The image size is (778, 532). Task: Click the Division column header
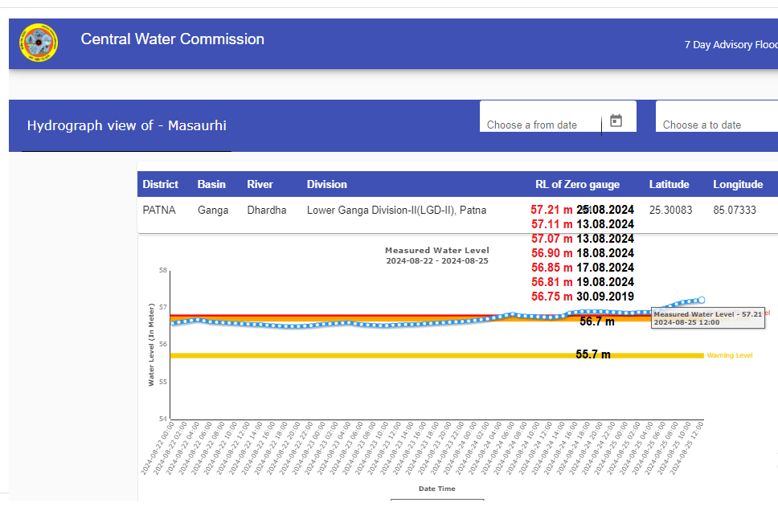(327, 184)
